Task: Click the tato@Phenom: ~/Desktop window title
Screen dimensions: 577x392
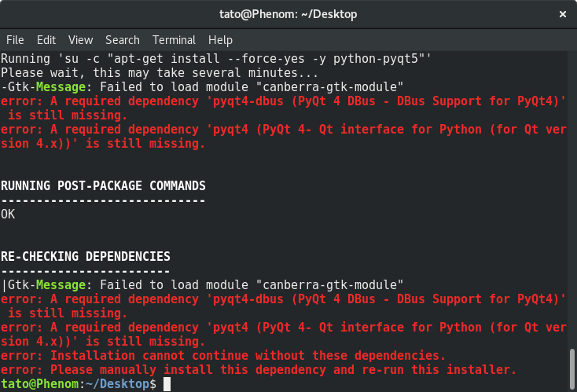Action: (288, 14)
